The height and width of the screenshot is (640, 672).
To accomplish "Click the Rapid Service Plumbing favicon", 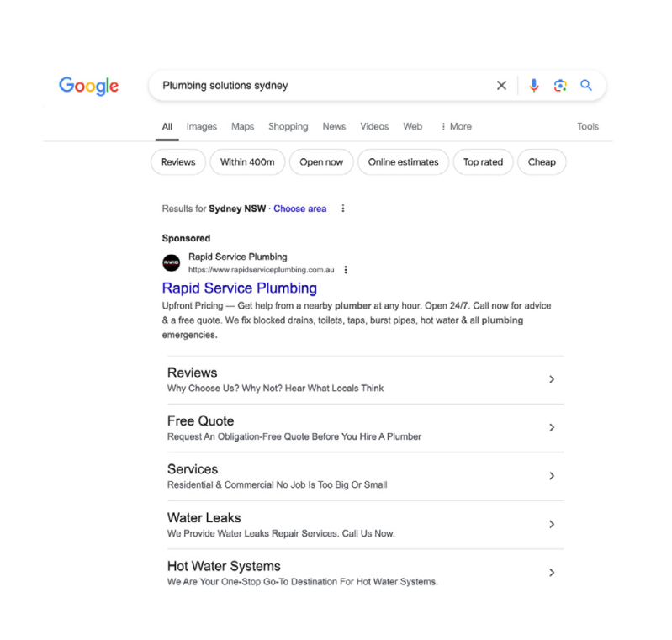I will click(x=171, y=262).
